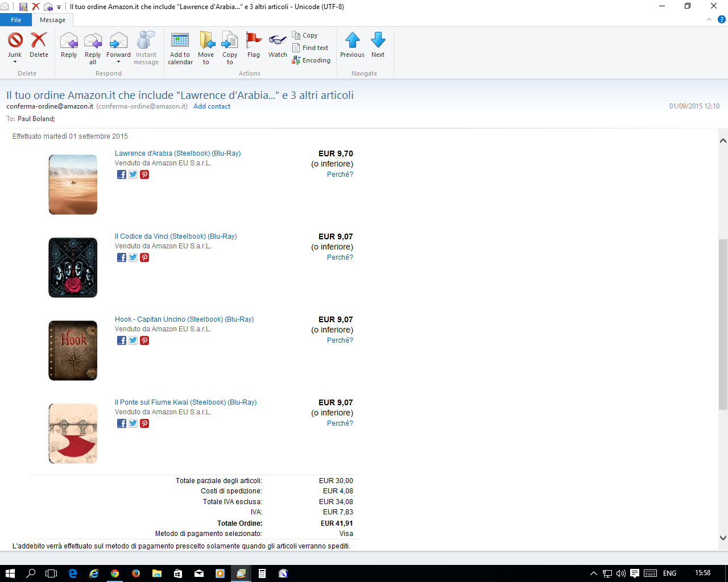
Task: Click Perché? beside Il Ponte sul Fiume Kwai
Action: [x=340, y=423]
